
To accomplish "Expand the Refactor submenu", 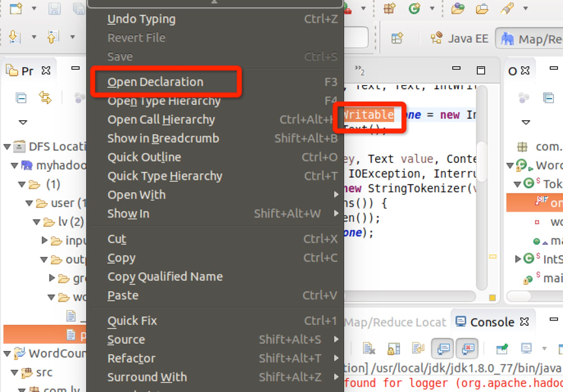I will [x=215, y=358].
